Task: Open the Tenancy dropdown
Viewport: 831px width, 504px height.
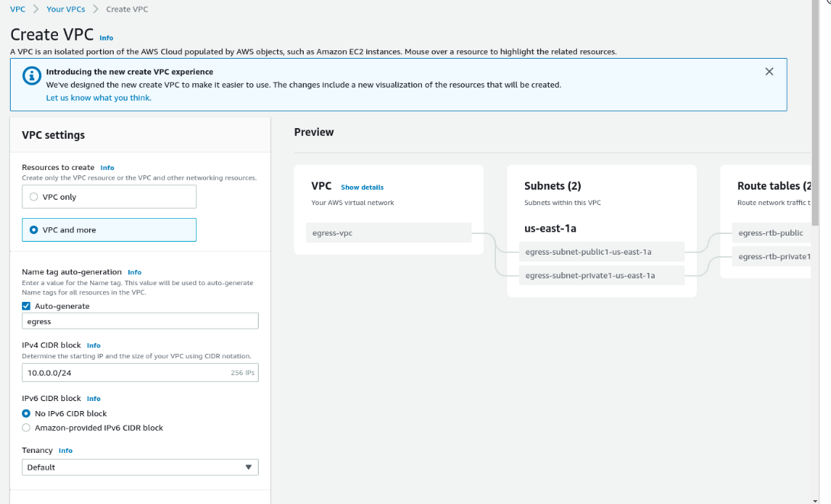Action: click(140, 467)
